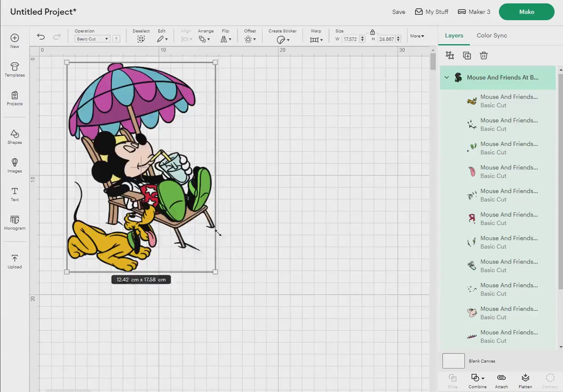
Task: Click the bottom-left selection handle
Action: tap(67, 272)
